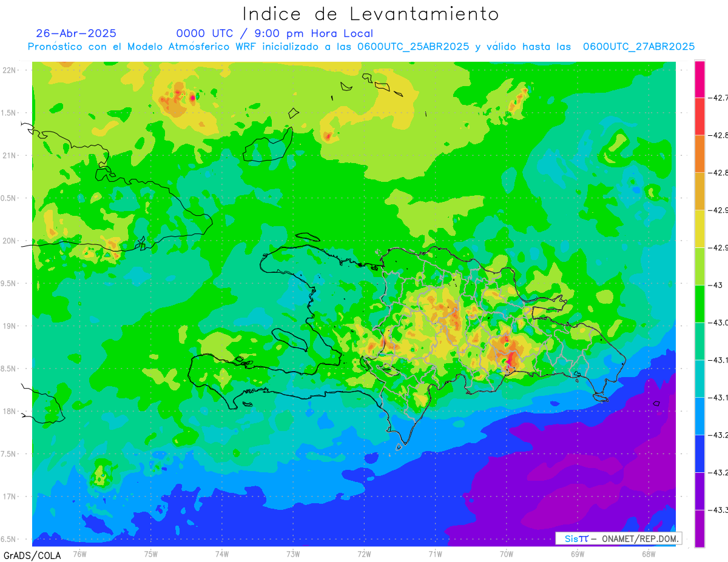The height and width of the screenshot is (562, 728).
Task: Select the orange legend color band
Action: click(x=699, y=154)
